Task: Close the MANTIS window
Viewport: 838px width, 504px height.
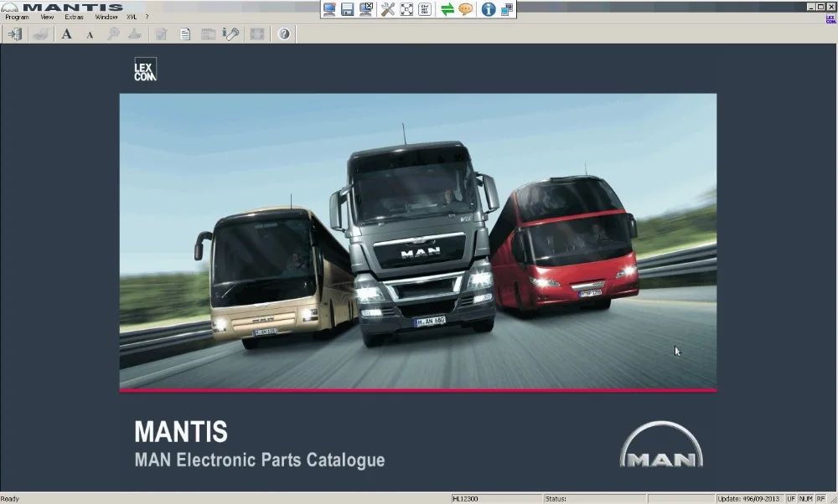Action: [x=831, y=7]
